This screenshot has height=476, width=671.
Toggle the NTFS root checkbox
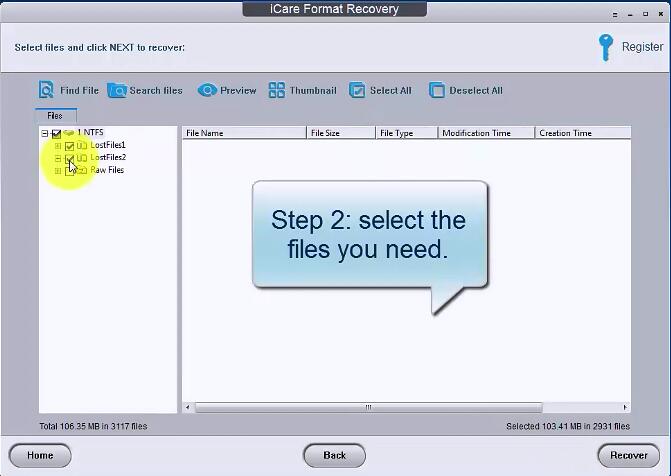tap(56, 134)
